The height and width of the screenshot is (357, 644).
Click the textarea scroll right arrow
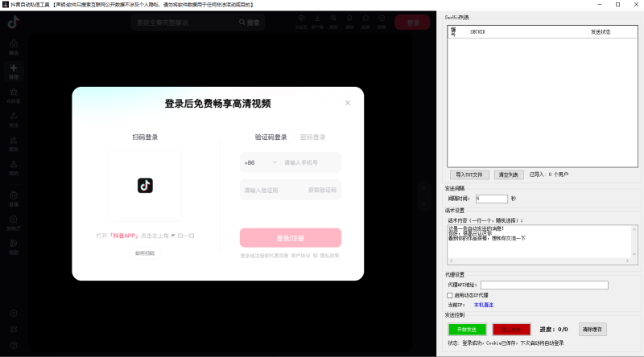click(627, 261)
